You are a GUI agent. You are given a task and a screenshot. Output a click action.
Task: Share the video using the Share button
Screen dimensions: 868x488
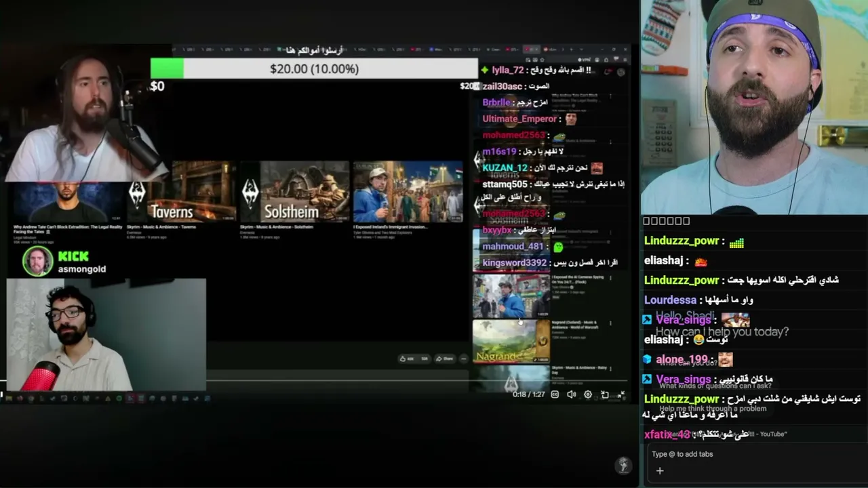445,359
